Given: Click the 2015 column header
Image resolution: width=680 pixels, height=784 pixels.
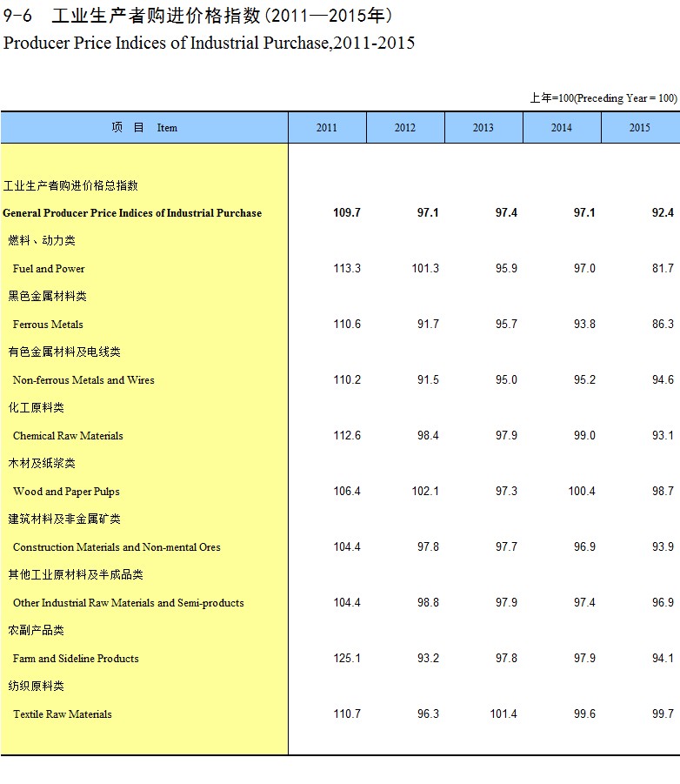Looking at the screenshot, I should coord(641,128).
